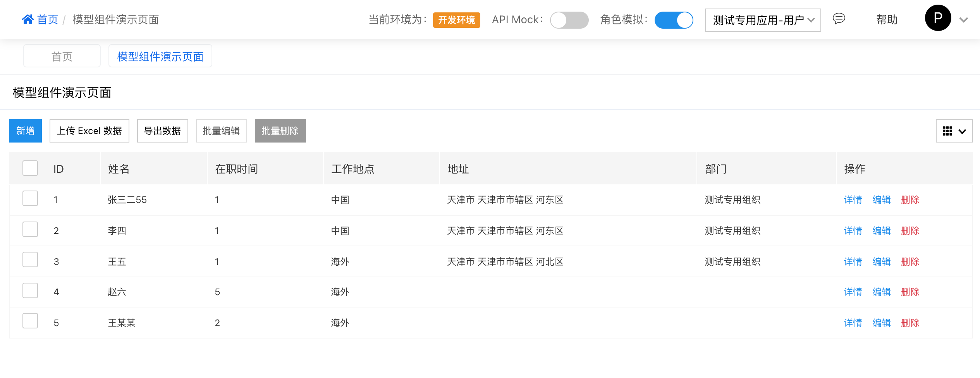This screenshot has height=378, width=980.
Task: Click the 首页 breadcrumb link
Action: click(x=47, y=19)
